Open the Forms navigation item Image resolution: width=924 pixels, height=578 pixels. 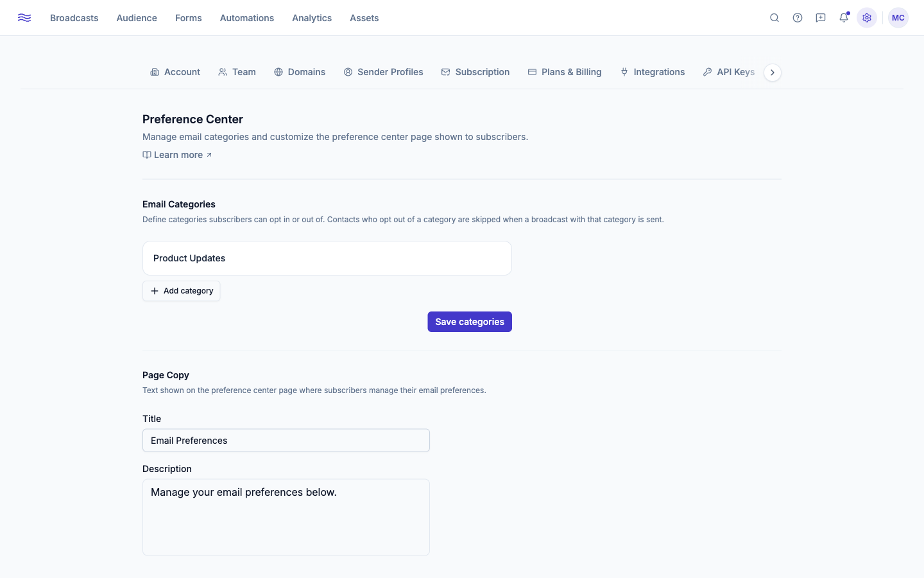(189, 18)
